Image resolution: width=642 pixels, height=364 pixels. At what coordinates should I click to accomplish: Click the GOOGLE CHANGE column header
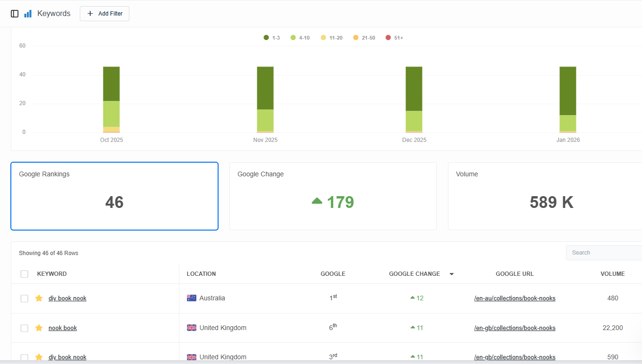[x=414, y=274]
